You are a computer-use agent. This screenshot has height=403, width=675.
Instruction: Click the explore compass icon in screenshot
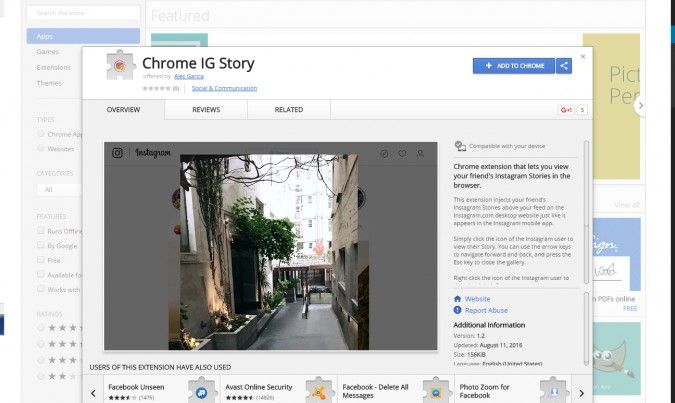coord(384,154)
